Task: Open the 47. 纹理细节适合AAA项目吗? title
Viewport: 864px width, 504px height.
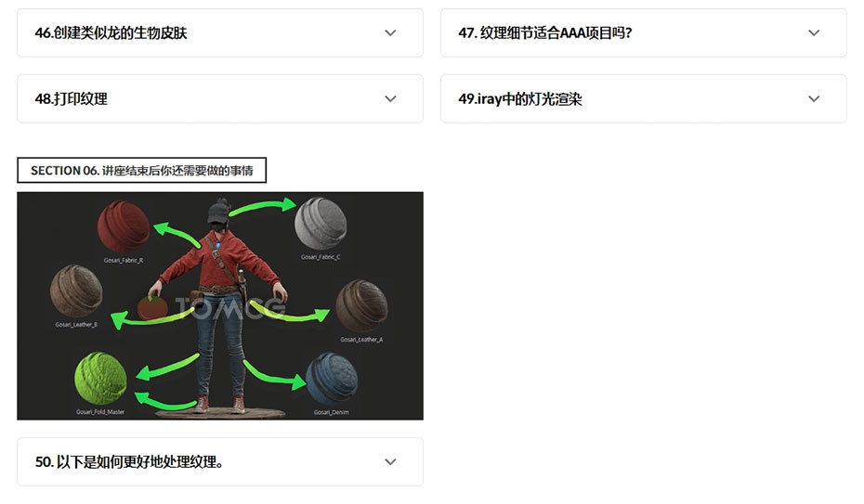Action: [x=545, y=33]
